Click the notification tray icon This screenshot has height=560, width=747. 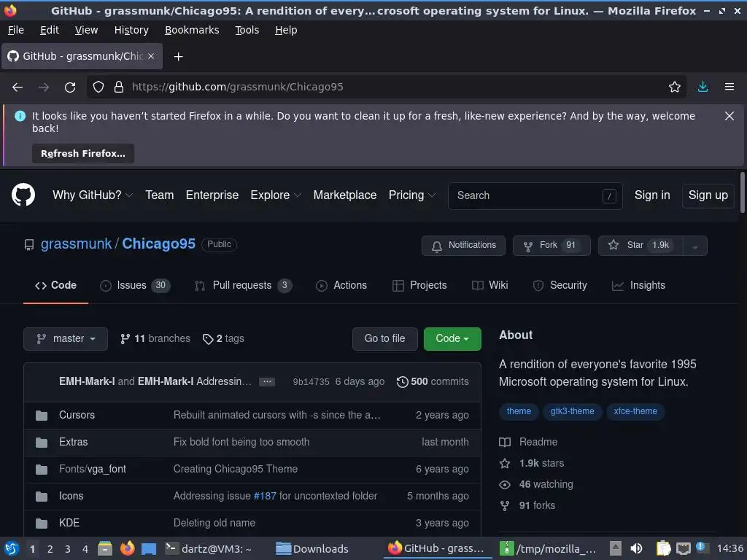click(x=701, y=548)
